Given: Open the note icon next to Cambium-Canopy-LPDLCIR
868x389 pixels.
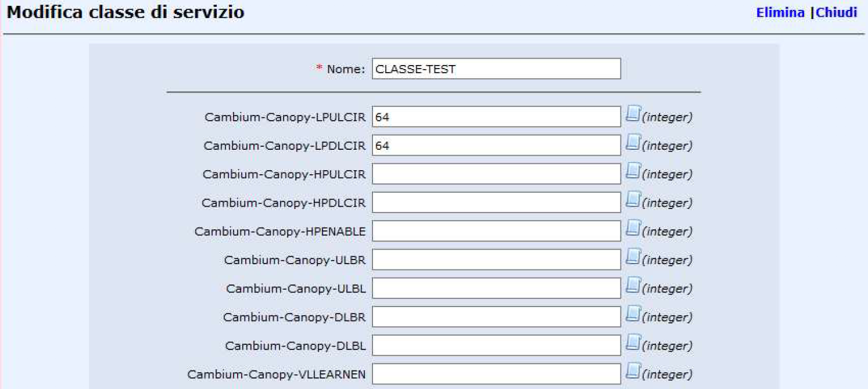Looking at the screenshot, I should coord(633,143).
